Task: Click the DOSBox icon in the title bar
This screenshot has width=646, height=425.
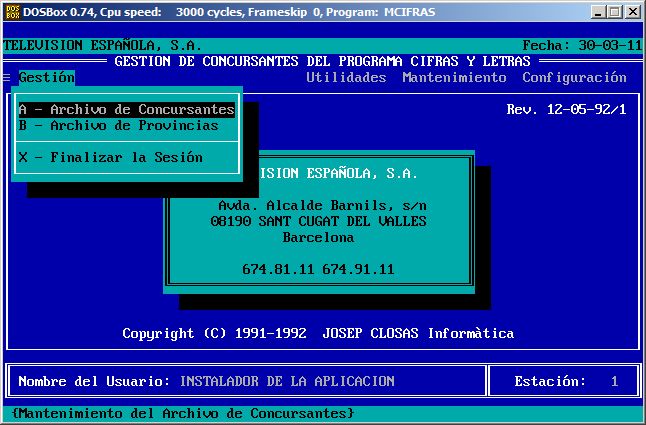Action: click(x=12, y=12)
